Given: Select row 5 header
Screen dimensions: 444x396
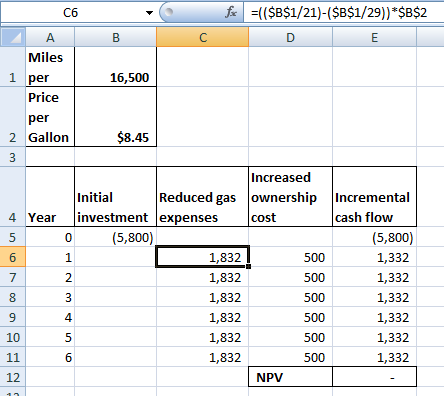Looking at the screenshot, I should tap(13, 237).
